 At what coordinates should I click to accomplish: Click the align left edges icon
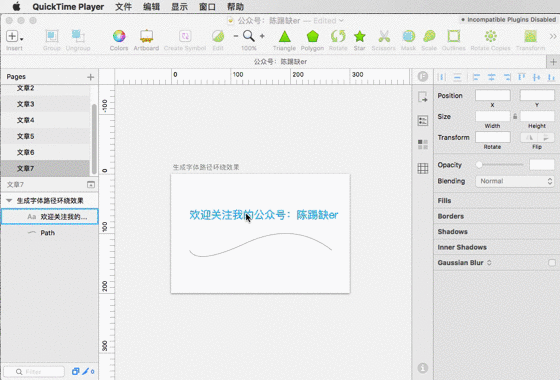tap(476, 77)
